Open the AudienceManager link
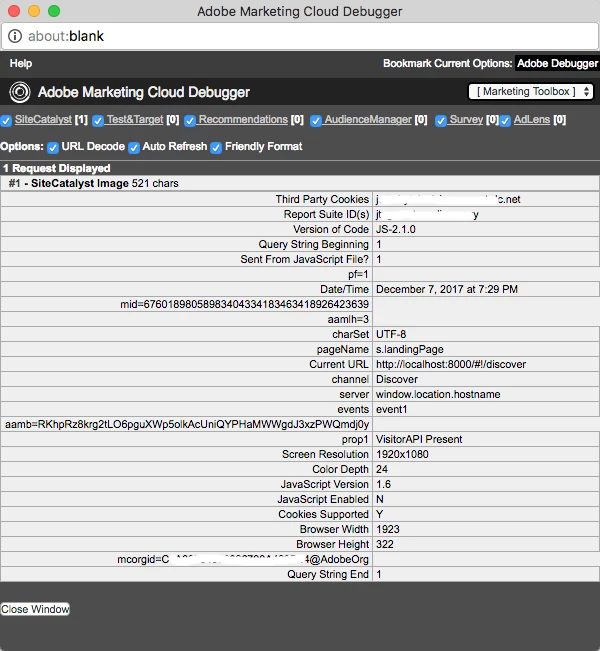This screenshot has width=600, height=651. click(x=368, y=120)
